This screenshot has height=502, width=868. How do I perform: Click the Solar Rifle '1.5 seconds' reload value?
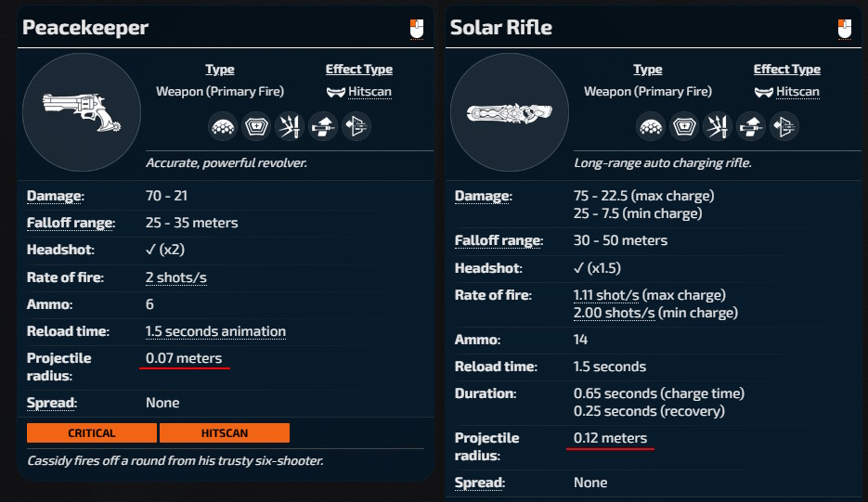[x=610, y=367]
